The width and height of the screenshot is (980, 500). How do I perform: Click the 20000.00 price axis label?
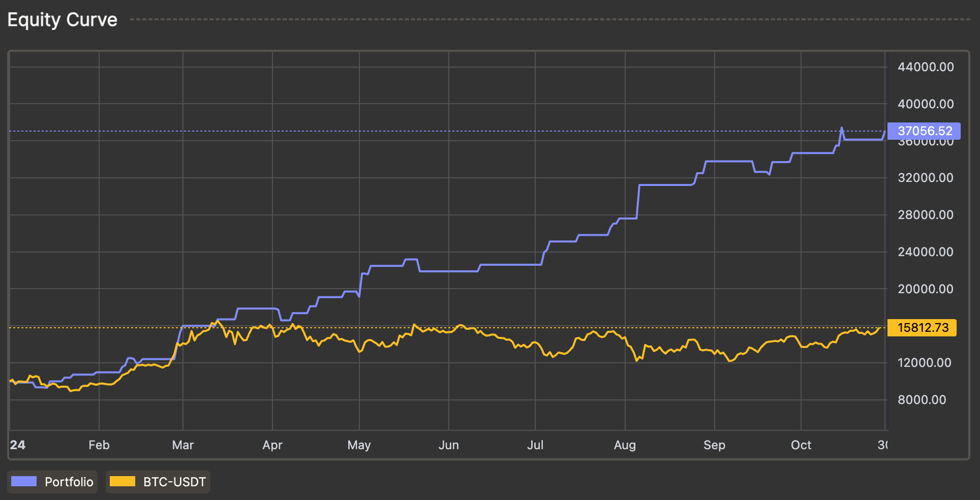(x=926, y=289)
